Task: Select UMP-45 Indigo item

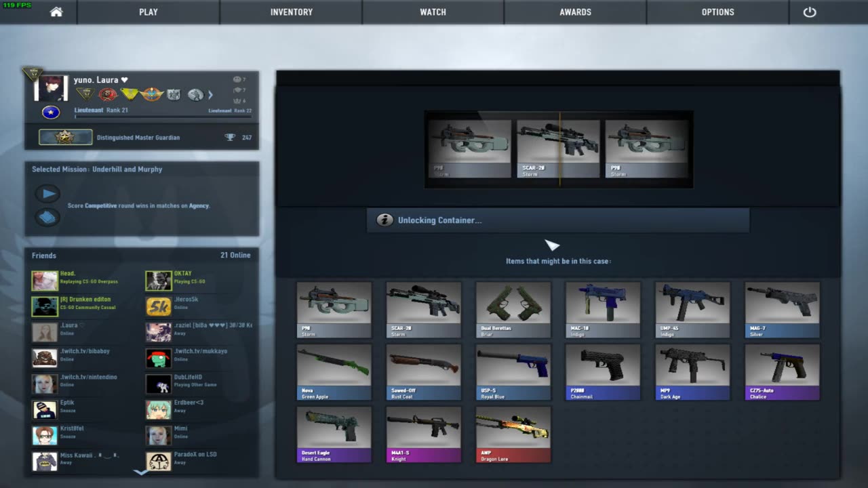Action: [x=692, y=310]
